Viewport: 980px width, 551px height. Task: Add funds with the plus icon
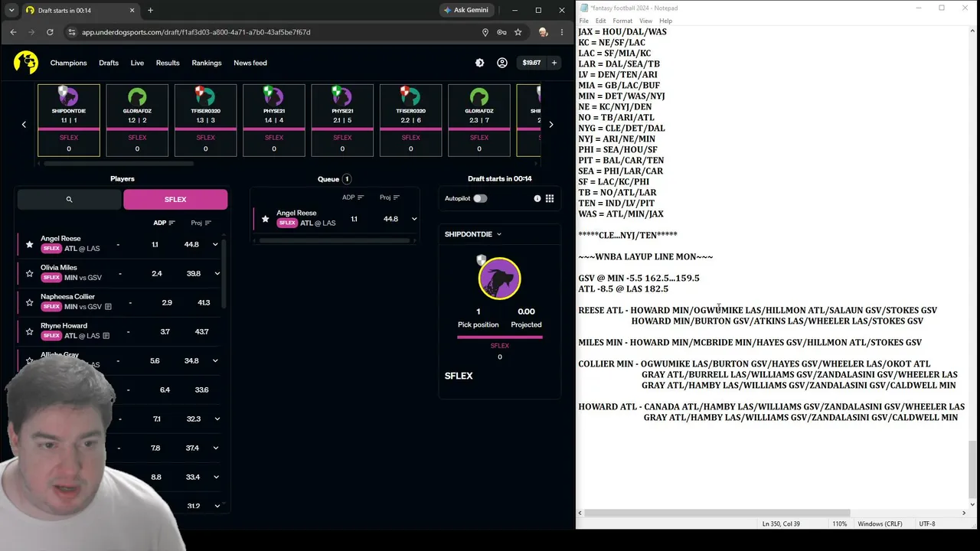click(x=554, y=63)
